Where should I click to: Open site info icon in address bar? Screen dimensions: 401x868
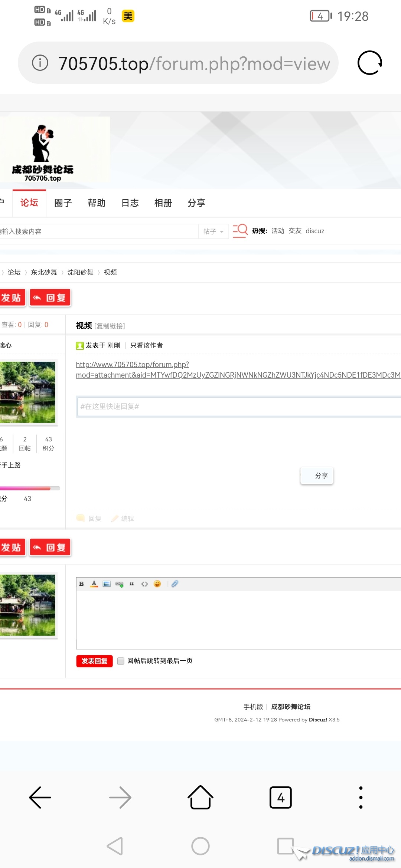[x=40, y=63]
